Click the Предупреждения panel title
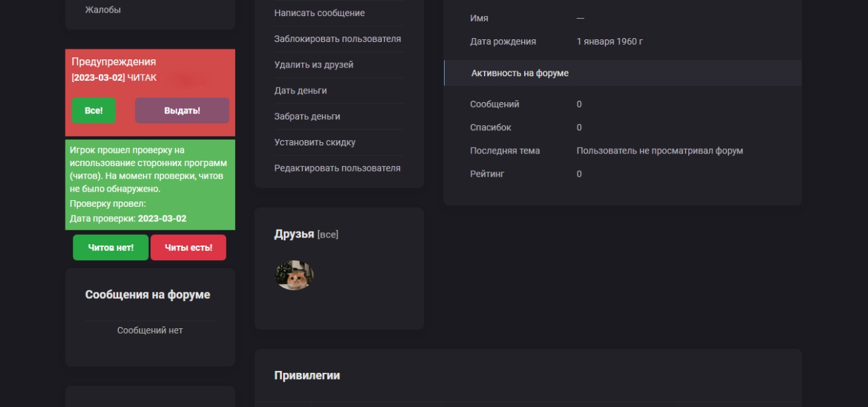 (114, 61)
